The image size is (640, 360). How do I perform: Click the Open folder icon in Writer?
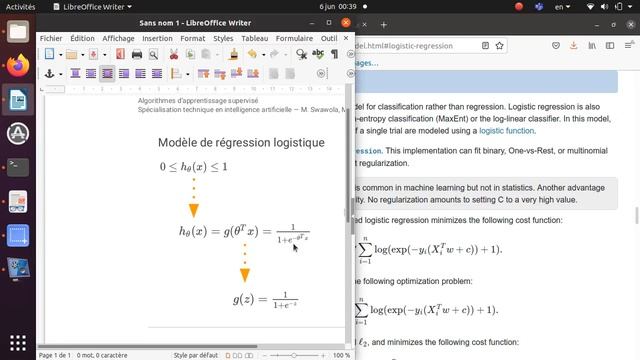pyautogui.click(x=72, y=54)
